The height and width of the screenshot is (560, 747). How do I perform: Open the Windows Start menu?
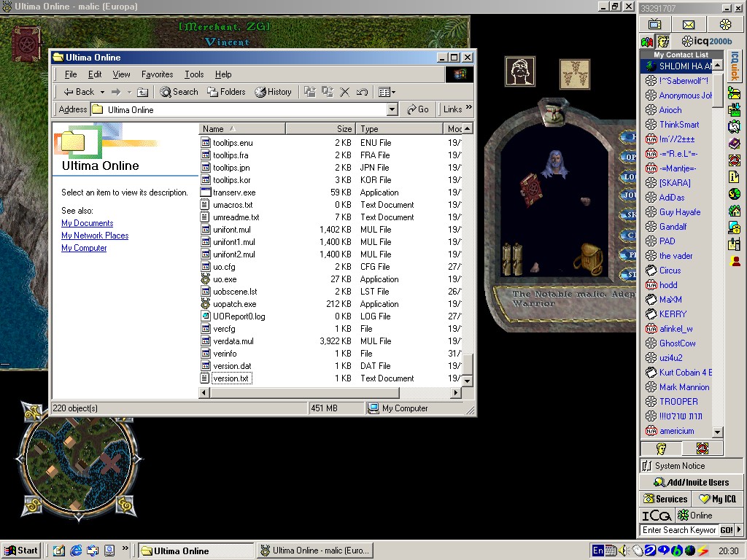click(21, 551)
